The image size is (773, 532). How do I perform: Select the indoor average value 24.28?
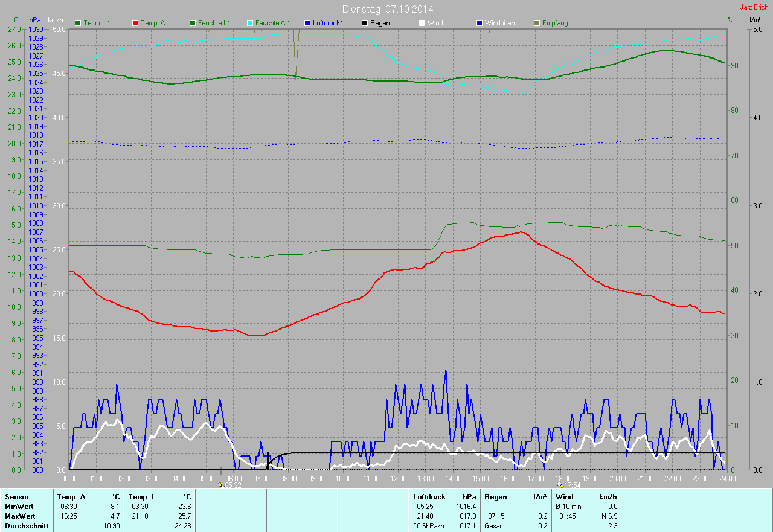coord(182,526)
